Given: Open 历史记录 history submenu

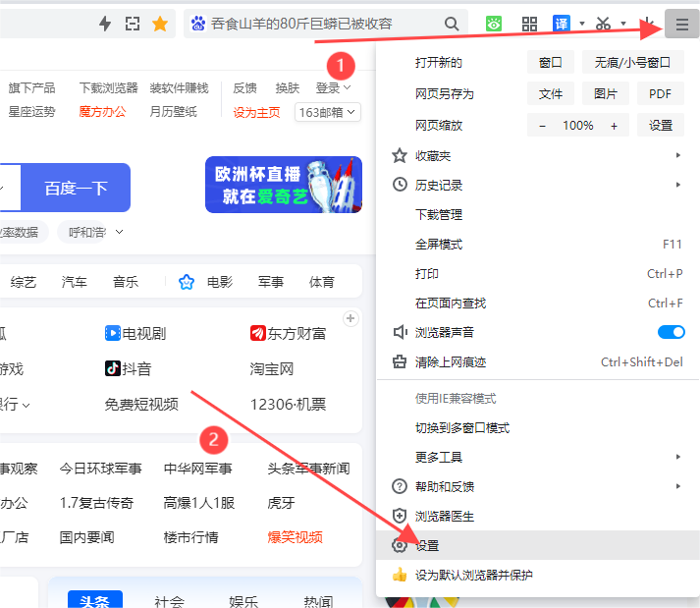Looking at the screenshot, I should coord(537,185).
